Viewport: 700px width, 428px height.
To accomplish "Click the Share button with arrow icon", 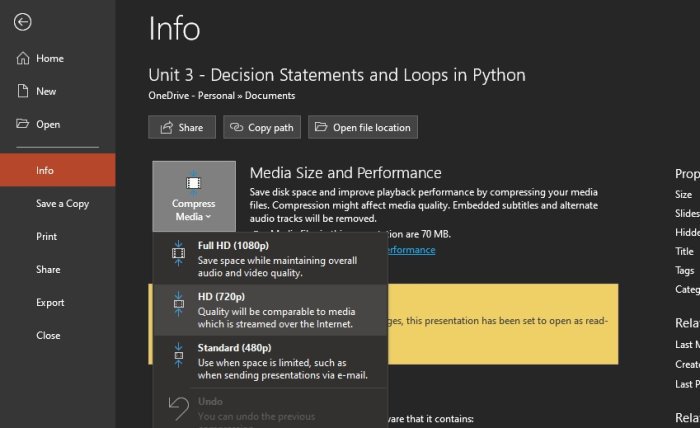I will [182, 127].
